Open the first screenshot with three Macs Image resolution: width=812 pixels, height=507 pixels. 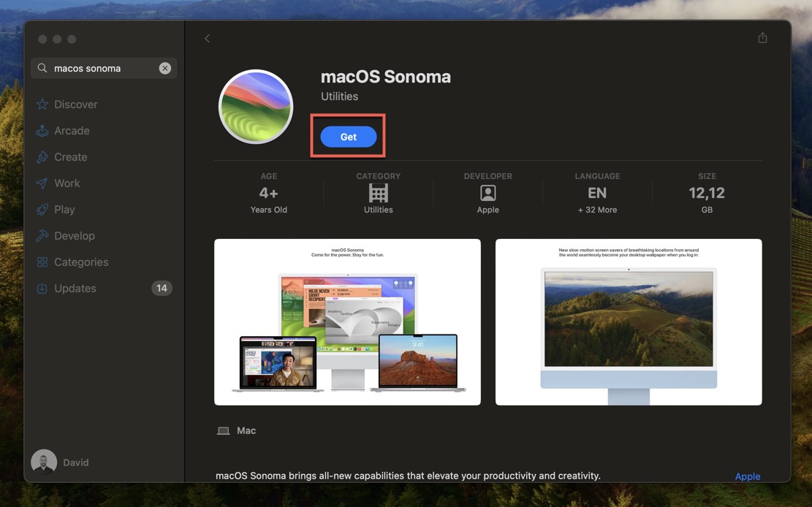coord(347,322)
